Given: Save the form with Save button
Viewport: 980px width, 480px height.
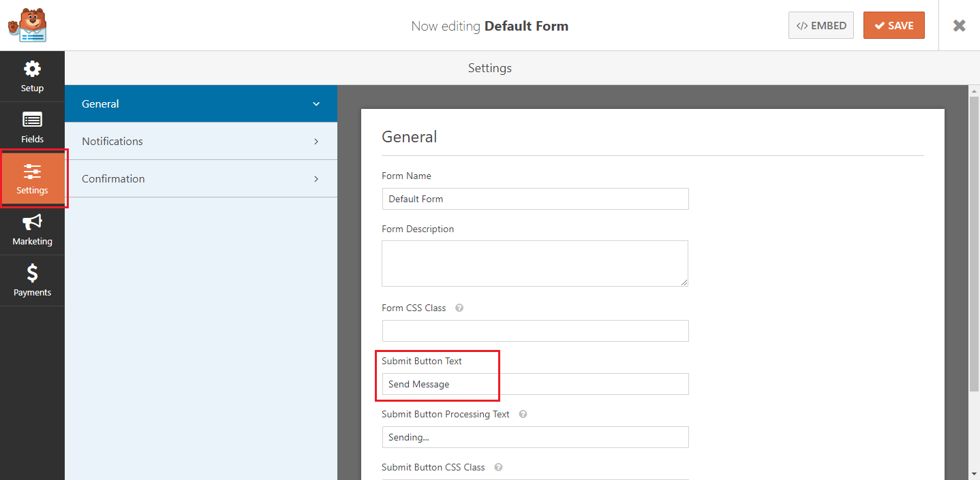Looking at the screenshot, I should 893,25.
